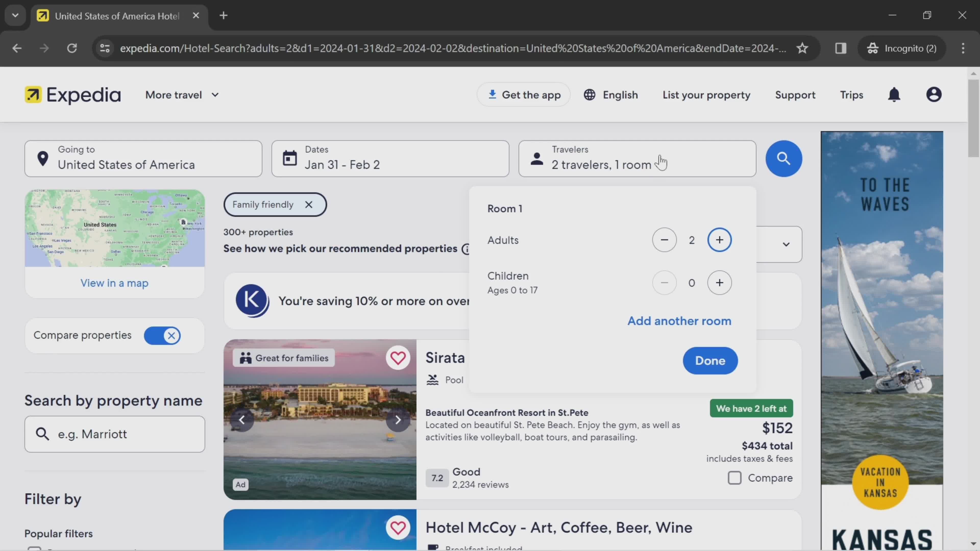Decrease number of adults
Screen dimensions: 980x551
pos(664,240)
